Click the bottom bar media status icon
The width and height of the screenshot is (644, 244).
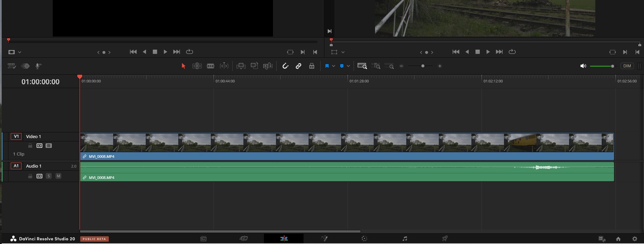click(x=602, y=239)
